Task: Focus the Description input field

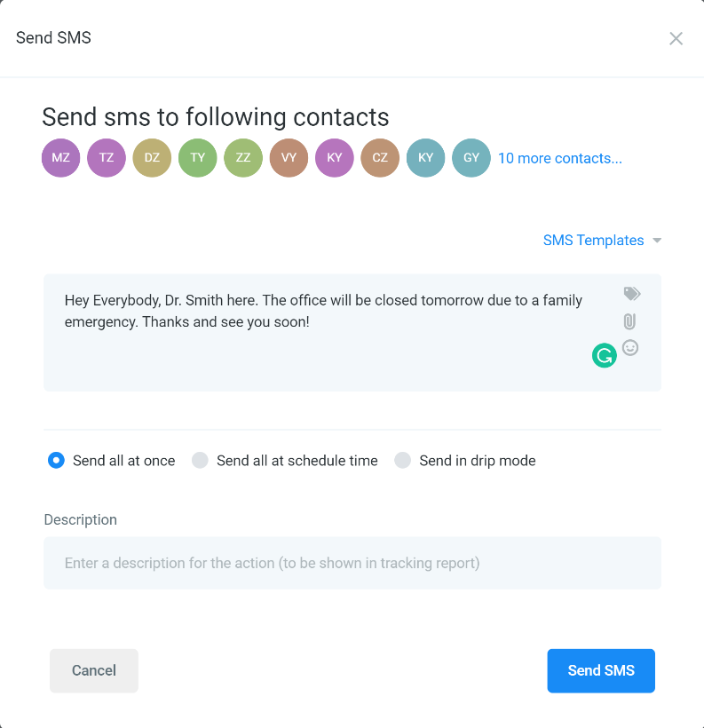Action: 352,563
